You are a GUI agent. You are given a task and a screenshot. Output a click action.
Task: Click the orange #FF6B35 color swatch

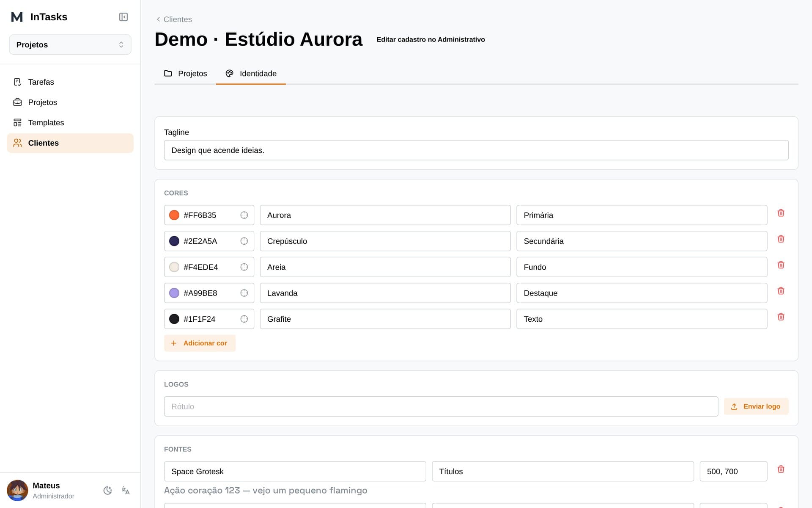pyautogui.click(x=174, y=215)
